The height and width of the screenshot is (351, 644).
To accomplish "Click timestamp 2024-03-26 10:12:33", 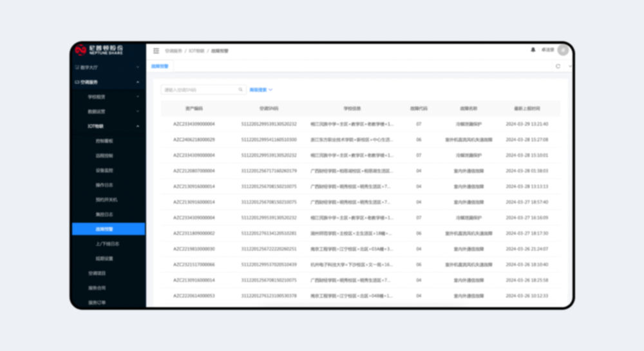I will (x=527, y=296).
